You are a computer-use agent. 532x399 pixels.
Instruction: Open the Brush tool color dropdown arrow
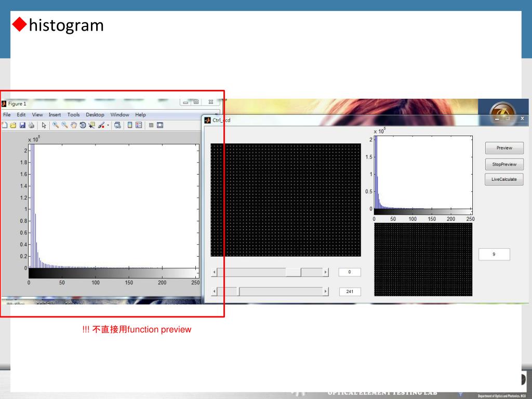tap(108, 125)
